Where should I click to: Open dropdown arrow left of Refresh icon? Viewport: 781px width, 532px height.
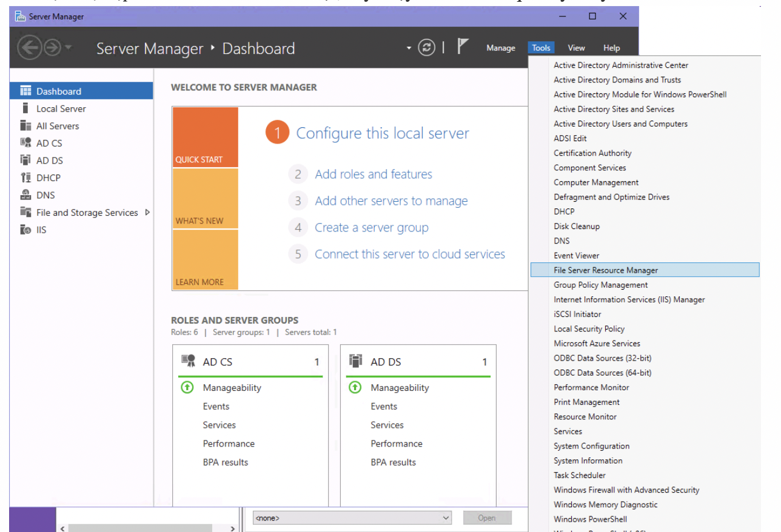click(409, 48)
